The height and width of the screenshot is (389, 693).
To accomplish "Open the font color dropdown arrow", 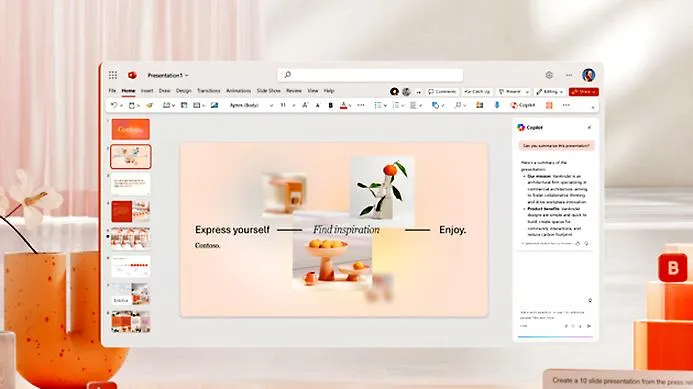I will pos(350,106).
